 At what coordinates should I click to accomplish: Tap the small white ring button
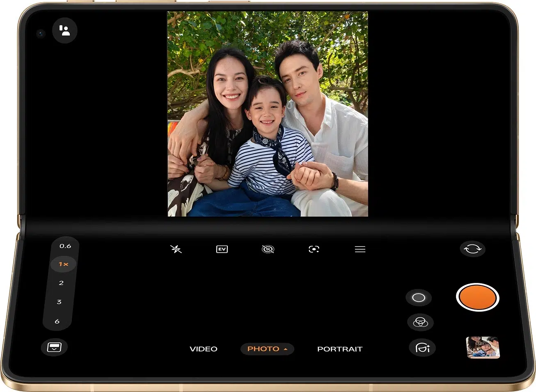(x=418, y=298)
